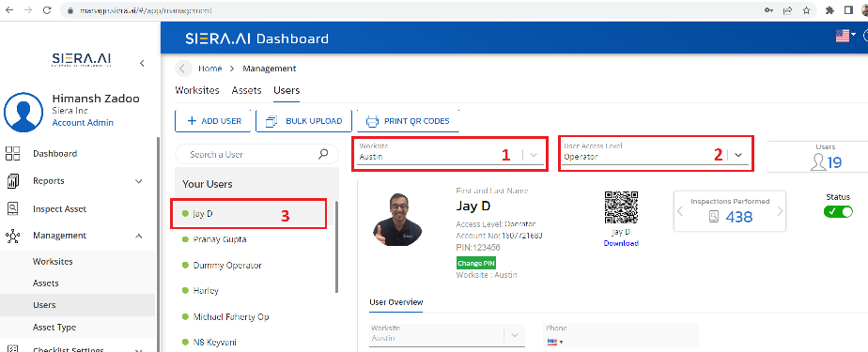Viewport: 868px width, 352px height.
Task: Reload the browser page
Action: pos(47,10)
